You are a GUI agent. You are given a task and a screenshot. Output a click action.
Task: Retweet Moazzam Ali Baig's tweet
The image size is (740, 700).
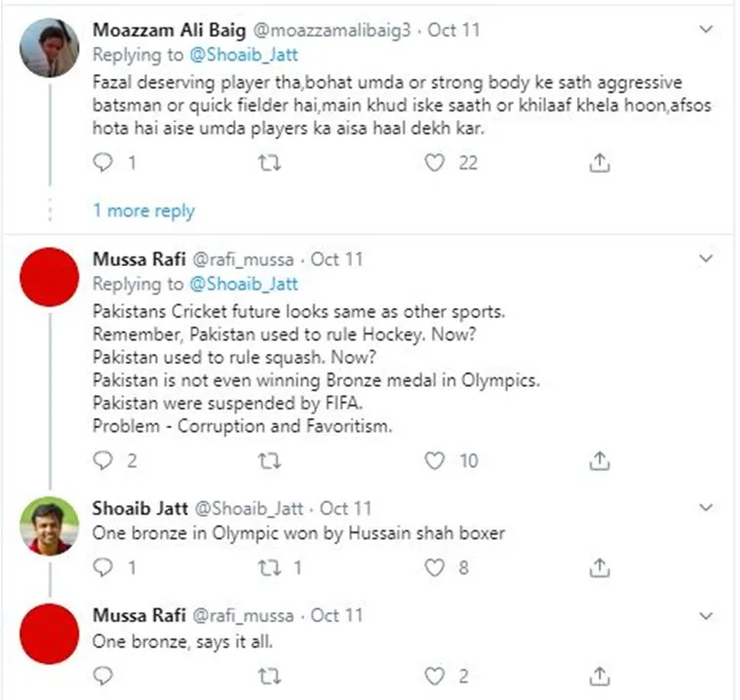tap(269, 163)
